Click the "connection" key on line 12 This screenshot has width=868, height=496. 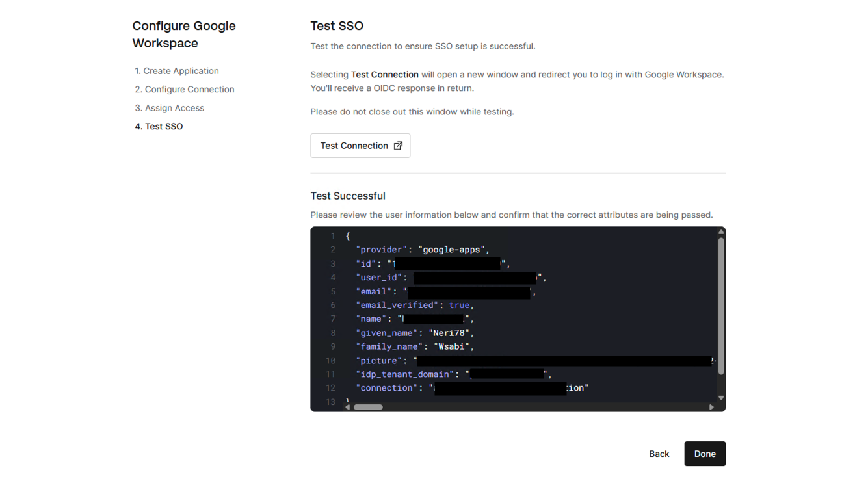(386, 387)
